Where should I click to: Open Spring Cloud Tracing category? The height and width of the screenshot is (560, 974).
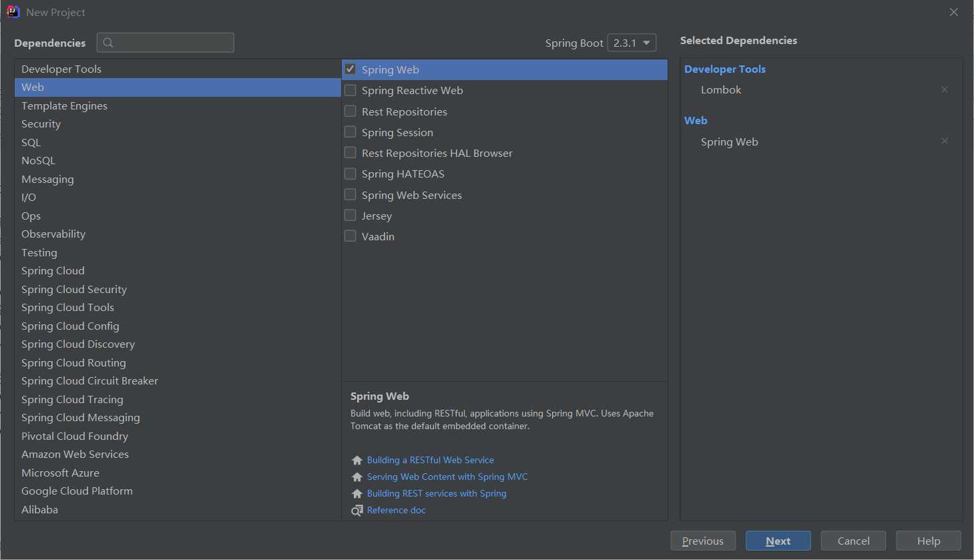click(178, 399)
